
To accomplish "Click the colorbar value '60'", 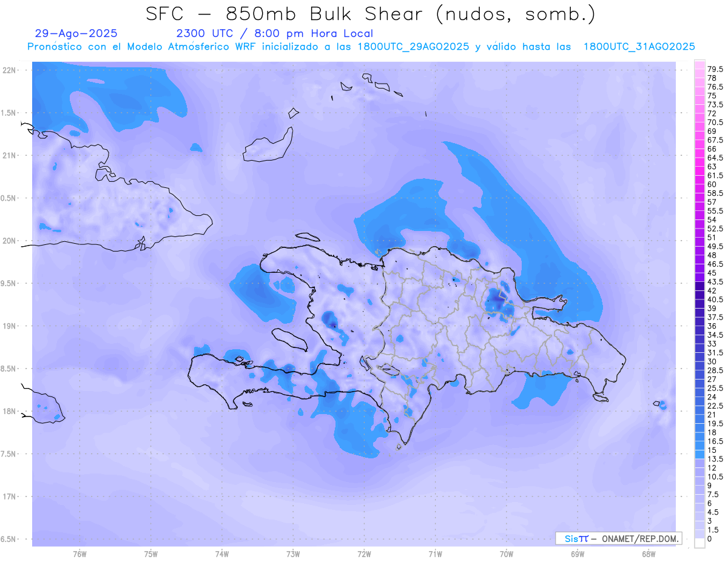I will [x=712, y=184].
